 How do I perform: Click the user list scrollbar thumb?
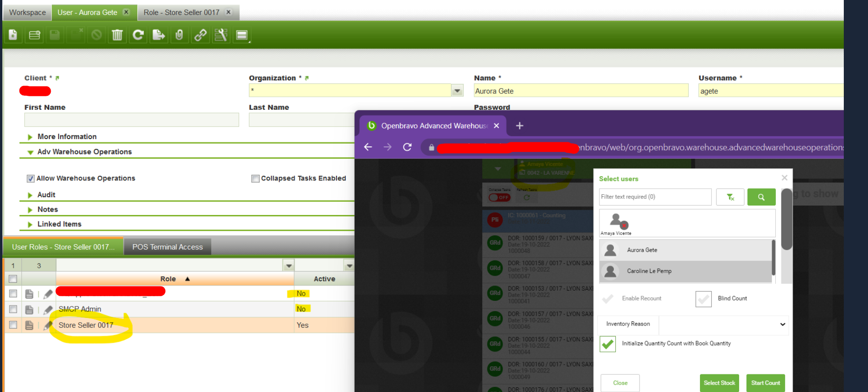tap(774, 257)
